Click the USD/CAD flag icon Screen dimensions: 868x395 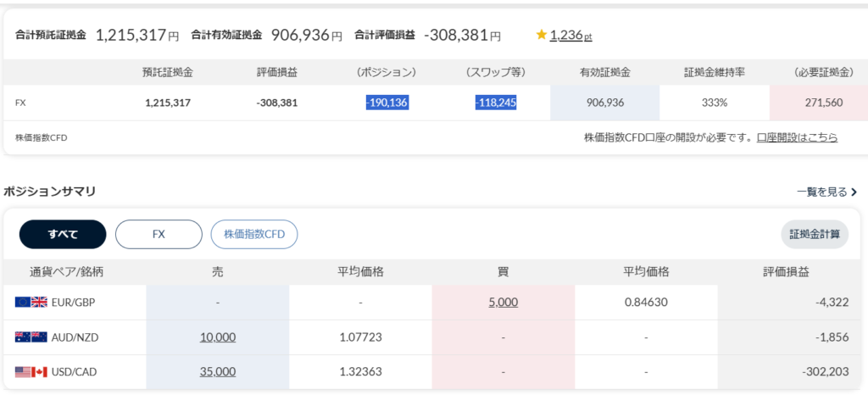point(31,371)
